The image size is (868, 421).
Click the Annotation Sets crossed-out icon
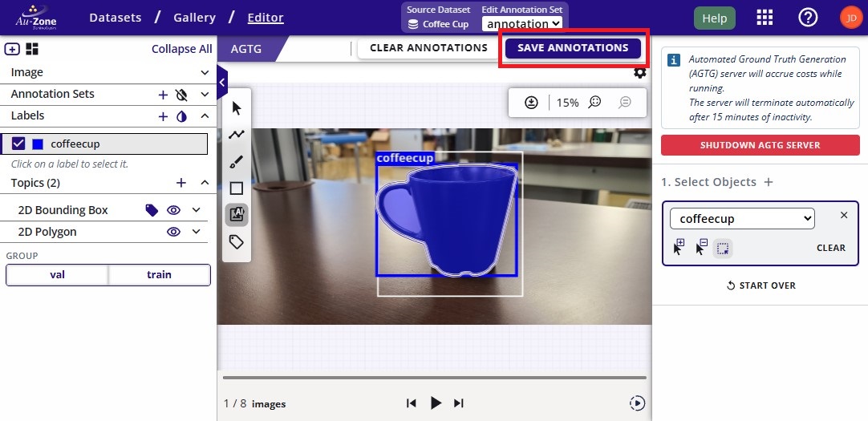[181, 95]
